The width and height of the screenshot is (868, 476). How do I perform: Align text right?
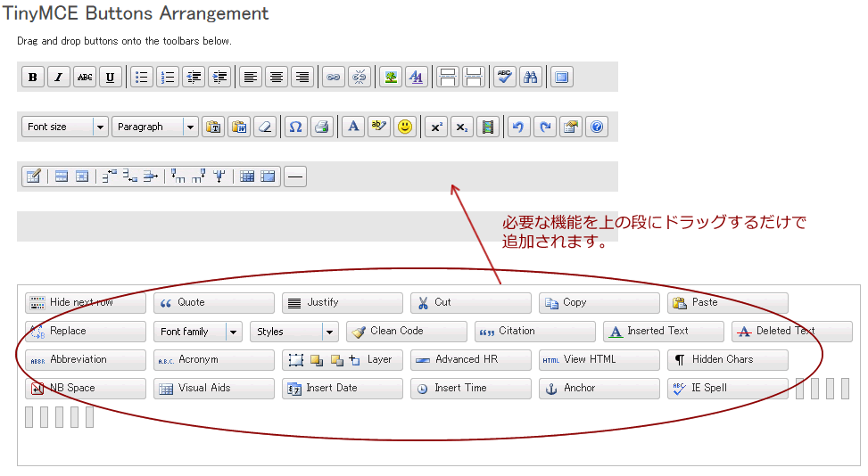(302, 77)
